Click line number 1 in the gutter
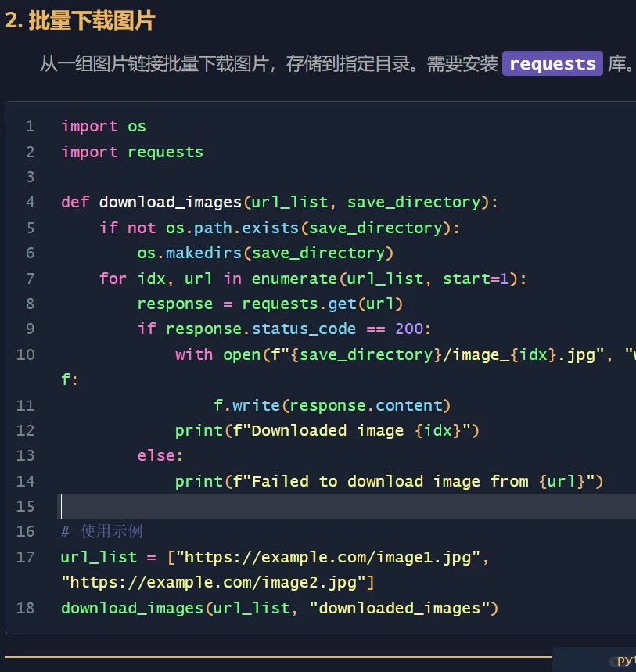 [x=29, y=126]
